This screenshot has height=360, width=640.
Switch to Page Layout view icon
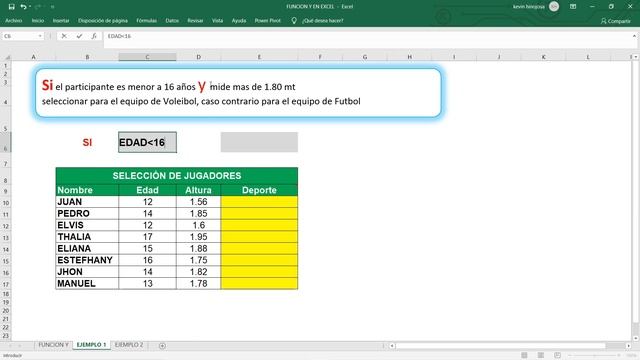point(541,355)
